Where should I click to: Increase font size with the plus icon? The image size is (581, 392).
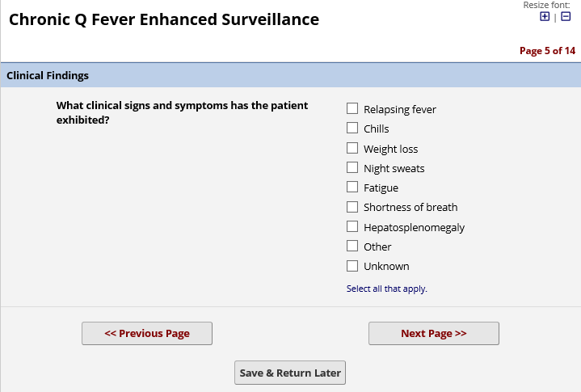545,17
